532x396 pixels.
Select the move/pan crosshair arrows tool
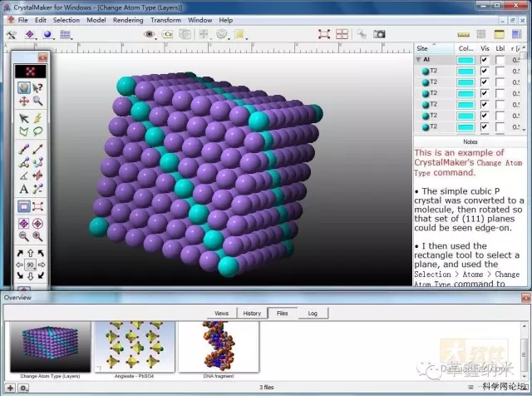tap(23, 101)
